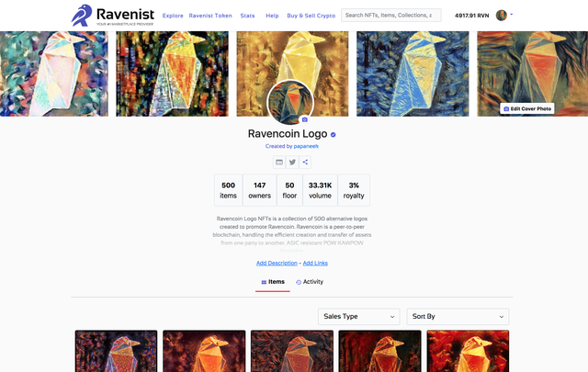This screenshot has height=372, width=588.
Task: Open the Sales Type dropdown
Action: [x=359, y=317]
